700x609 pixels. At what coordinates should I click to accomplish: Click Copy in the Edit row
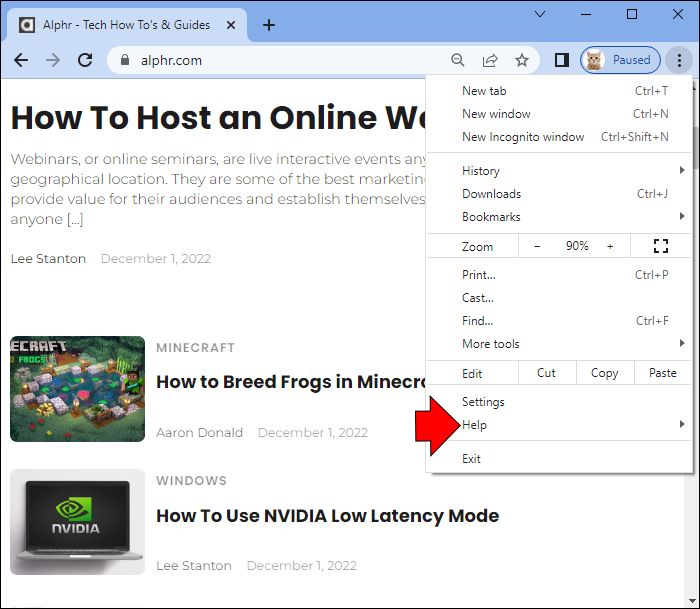(605, 373)
